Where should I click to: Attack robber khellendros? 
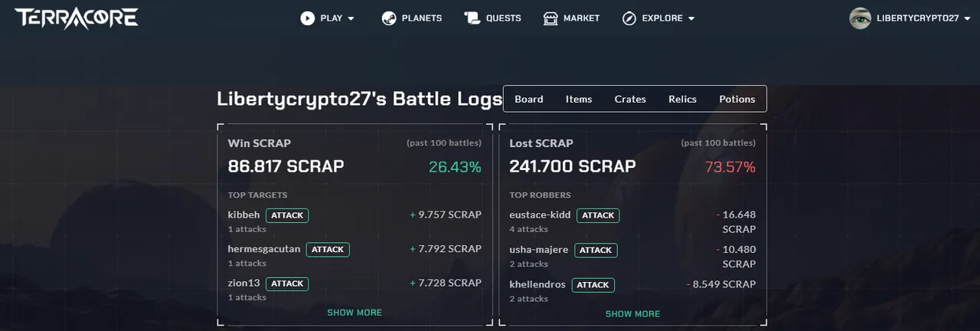click(593, 284)
